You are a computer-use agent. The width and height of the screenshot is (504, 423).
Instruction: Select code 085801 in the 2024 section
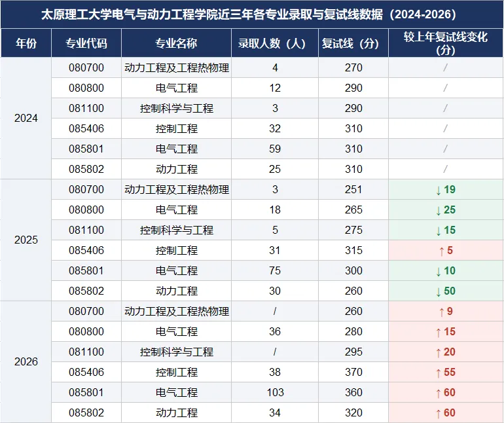click(x=86, y=149)
